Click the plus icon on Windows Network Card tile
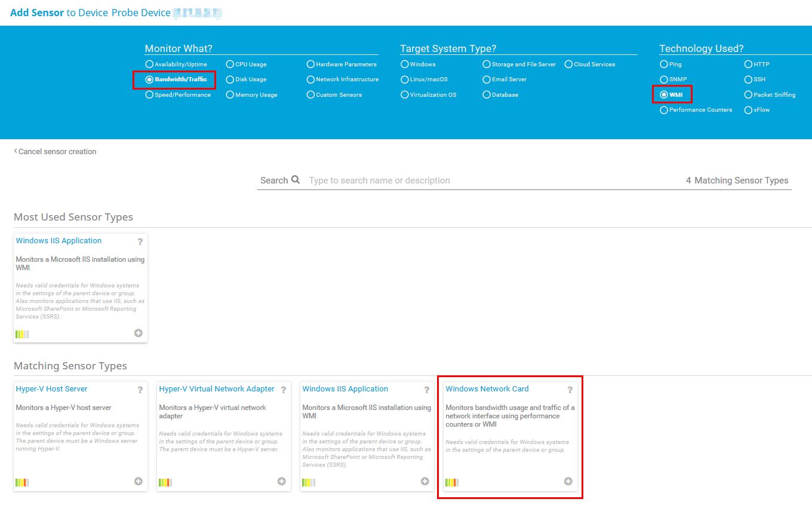 568,480
